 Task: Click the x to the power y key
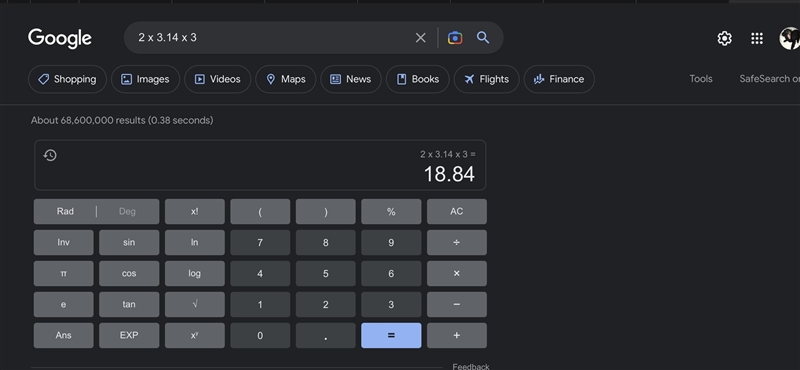point(194,335)
